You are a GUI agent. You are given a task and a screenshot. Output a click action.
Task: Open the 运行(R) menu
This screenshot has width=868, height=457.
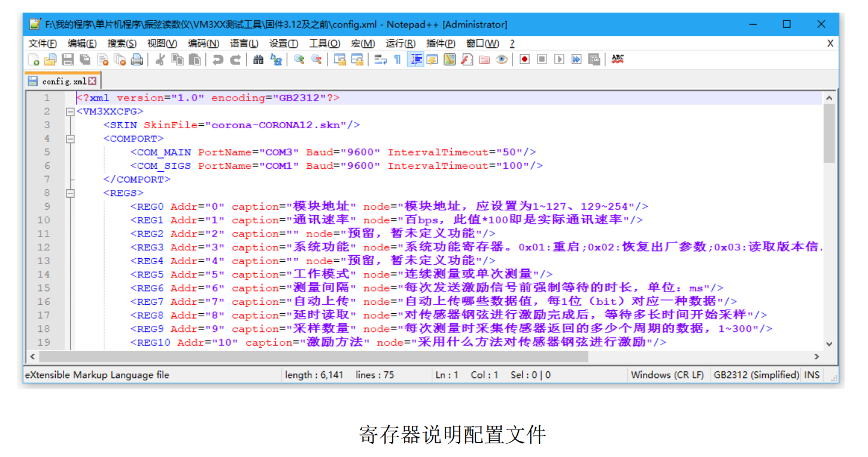click(400, 43)
